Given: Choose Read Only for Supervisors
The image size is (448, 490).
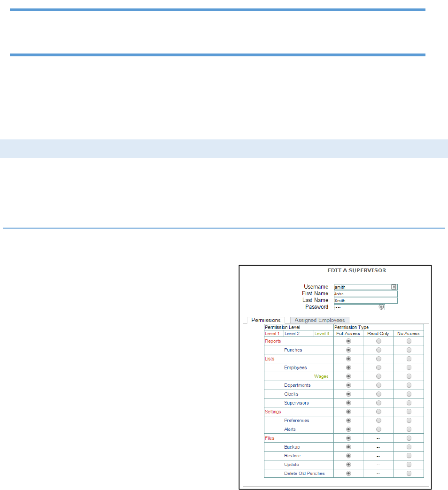Looking at the screenshot, I should (378, 403).
